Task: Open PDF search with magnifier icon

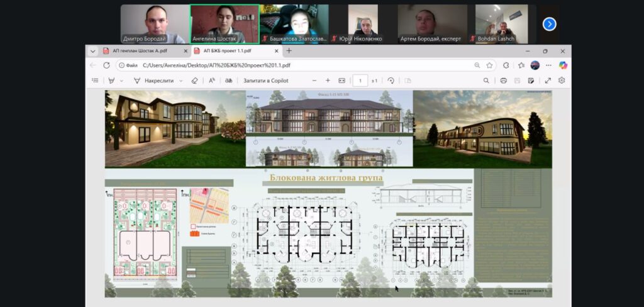Action: click(x=486, y=81)
